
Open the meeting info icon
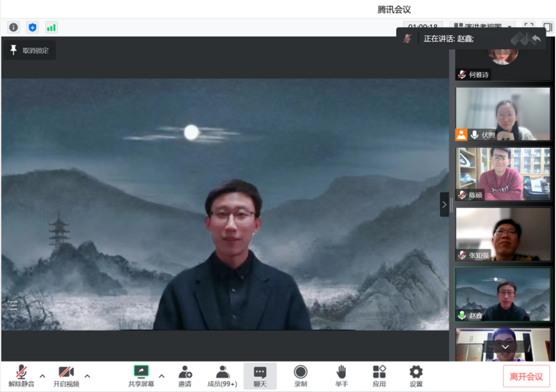[x=14, y=27]
